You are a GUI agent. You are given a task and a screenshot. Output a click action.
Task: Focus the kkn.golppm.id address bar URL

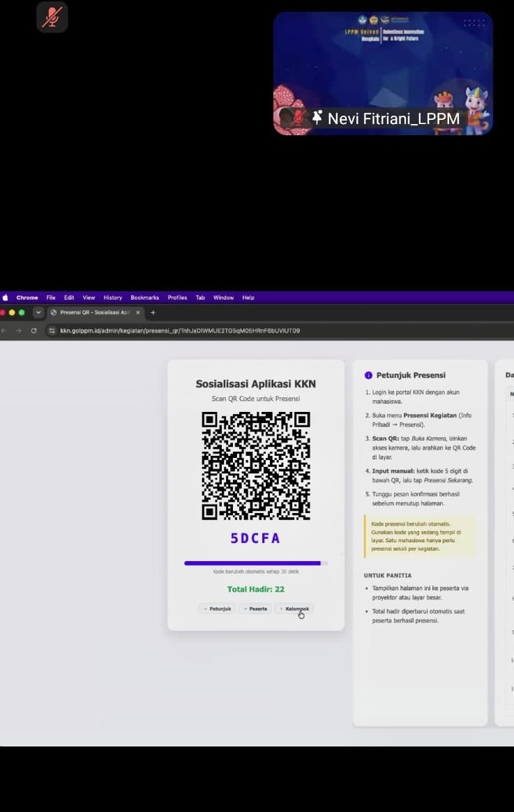[180, 330]
